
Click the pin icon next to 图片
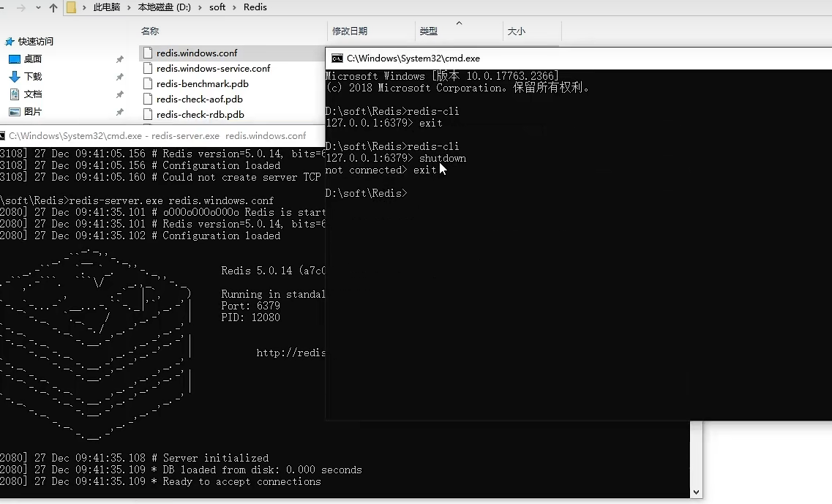[120, 112]
